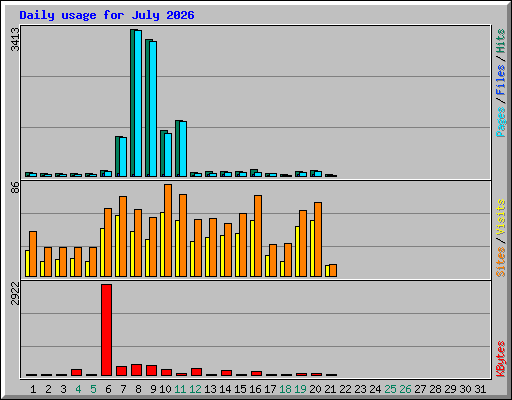Click day label 8 on x-axis
This screenshot has height=400, width=512.
tap(138, 389)
